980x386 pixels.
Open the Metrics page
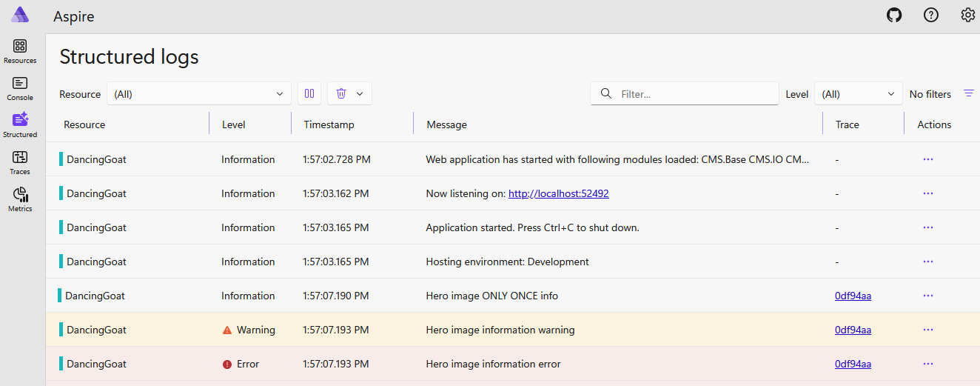pyautogui.click(x=20, y=199)
